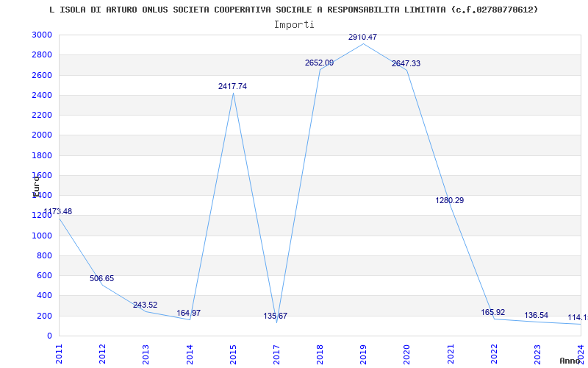The height and width of the screenshot is (368, 588).
Task: Click y-axis tick label 2400
Action: click(43, 95)
